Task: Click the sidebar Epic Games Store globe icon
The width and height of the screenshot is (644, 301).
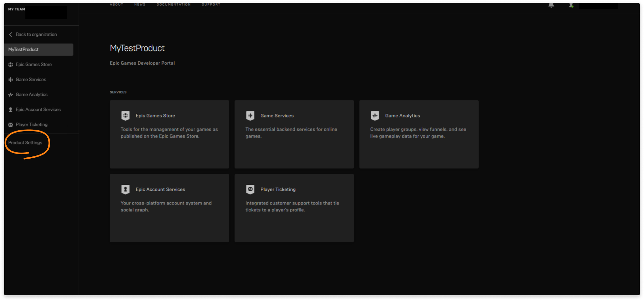Action: (10, 65)
